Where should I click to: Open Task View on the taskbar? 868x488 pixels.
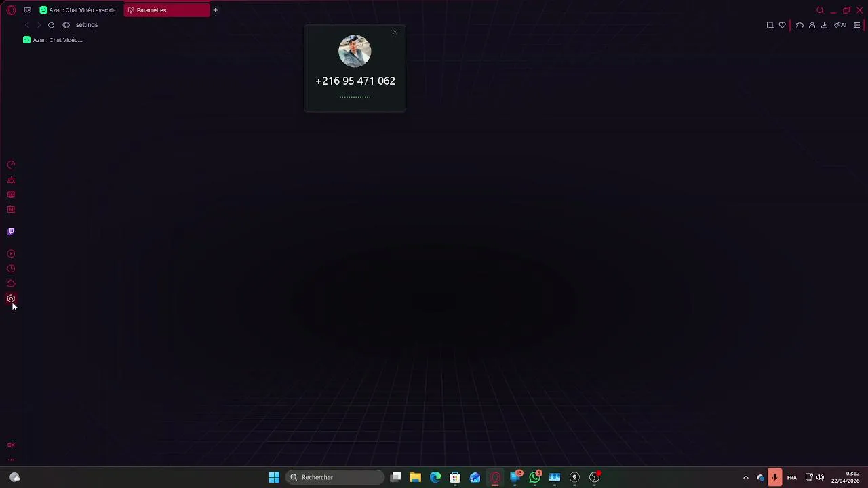(x=396, y=477)
